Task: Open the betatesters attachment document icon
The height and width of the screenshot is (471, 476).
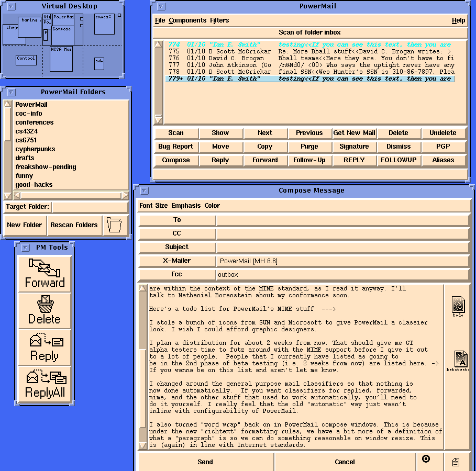Action: [x=460, y=360]
